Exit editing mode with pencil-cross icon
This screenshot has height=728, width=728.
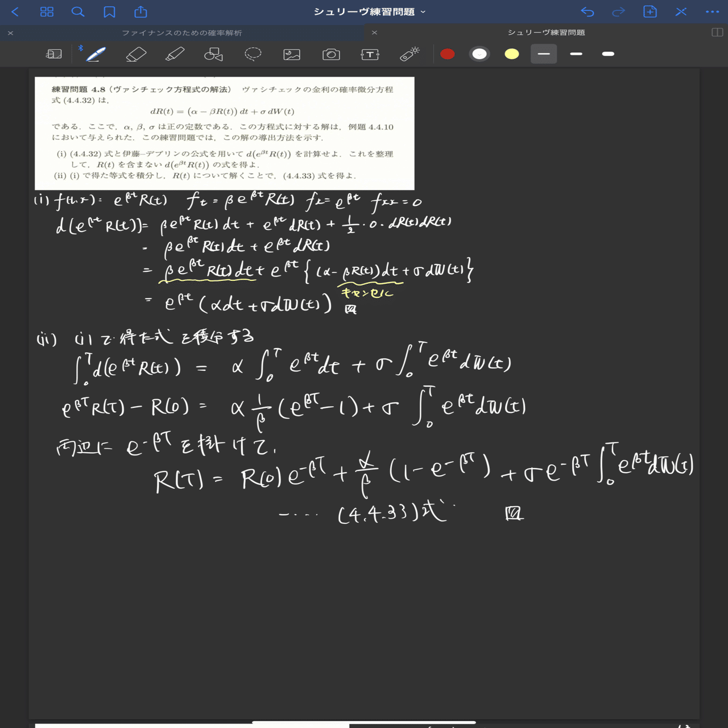tap(681, 11)
